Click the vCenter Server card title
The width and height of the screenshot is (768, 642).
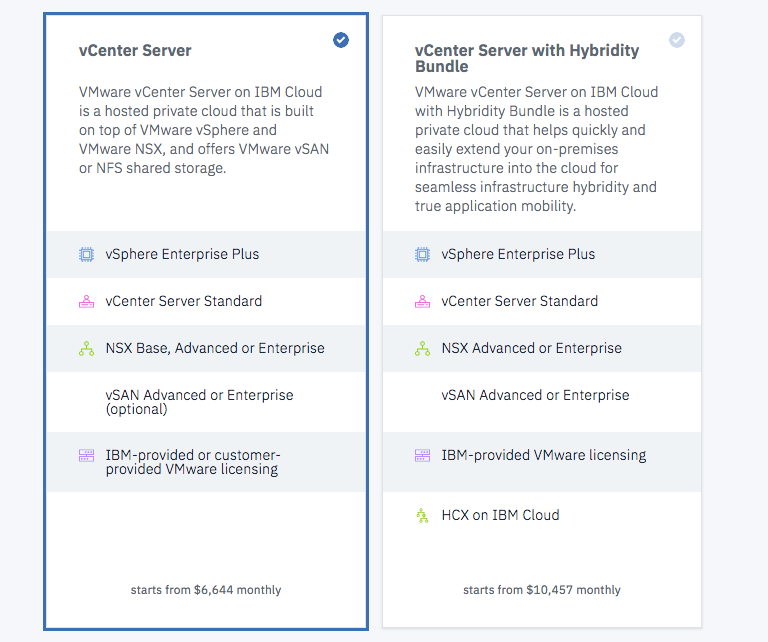(135, 50)
